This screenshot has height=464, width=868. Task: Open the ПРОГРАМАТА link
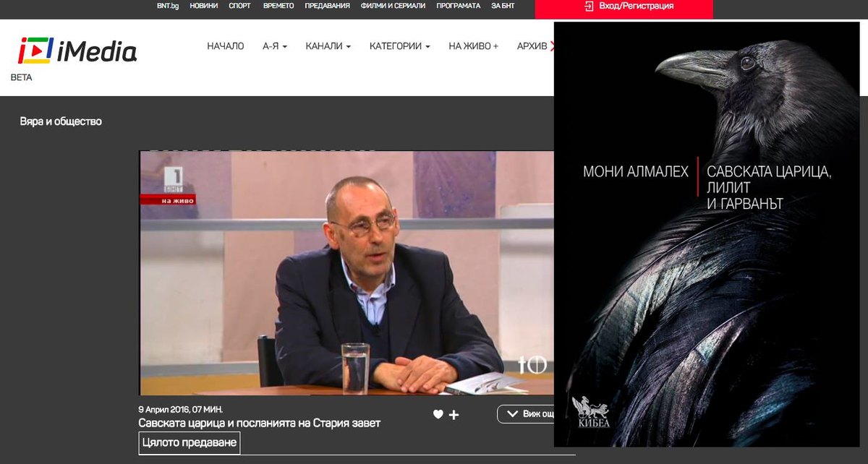pos(458,6)
